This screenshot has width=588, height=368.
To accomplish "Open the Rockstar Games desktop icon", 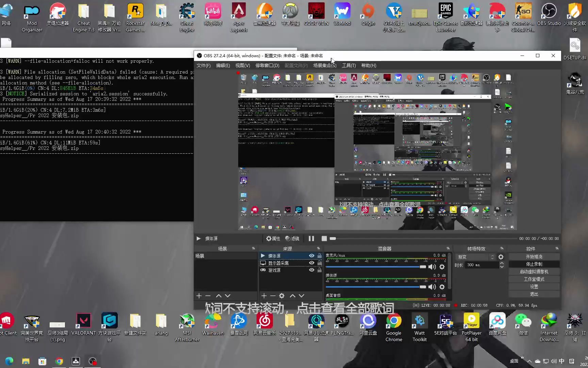I will [x=135, y=17].
